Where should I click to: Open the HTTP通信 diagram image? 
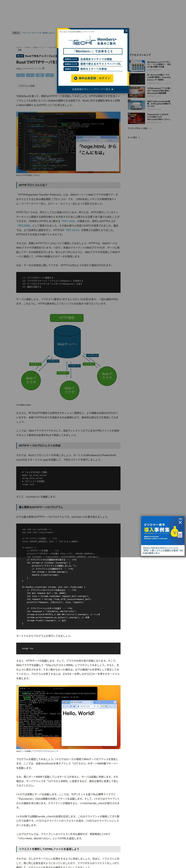click(x=68, y=357)
